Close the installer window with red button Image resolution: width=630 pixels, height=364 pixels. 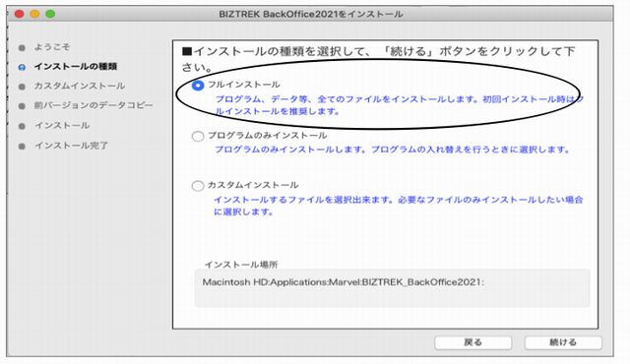pos(19,14)
